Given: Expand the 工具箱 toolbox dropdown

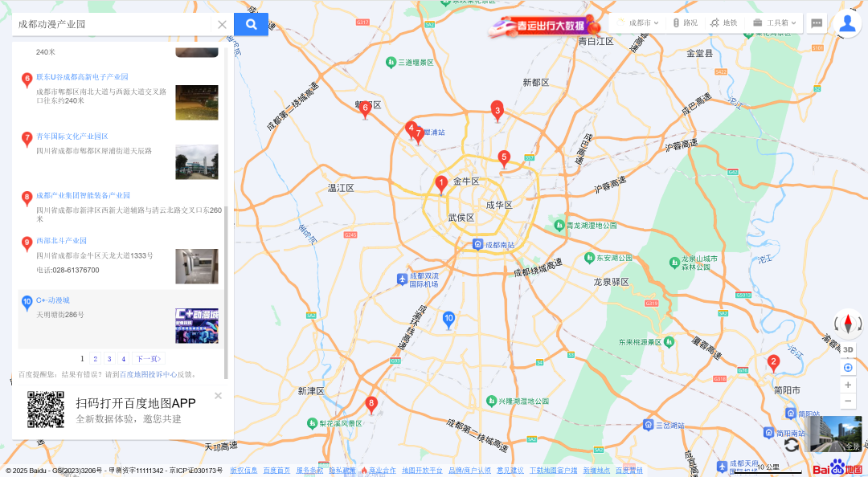Looking at the screenshot, I should pos(774,23).
